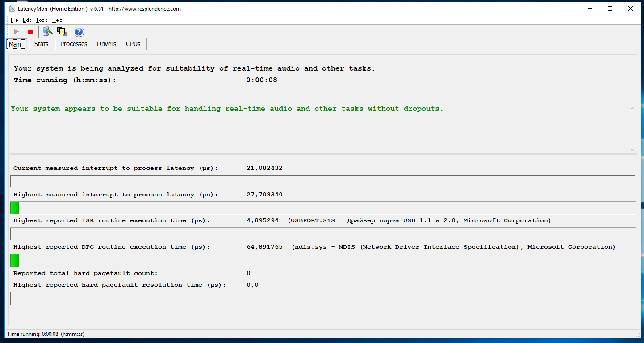
Task: Click the pagefault resolution time value 0,0
Action: pos(252,285)
